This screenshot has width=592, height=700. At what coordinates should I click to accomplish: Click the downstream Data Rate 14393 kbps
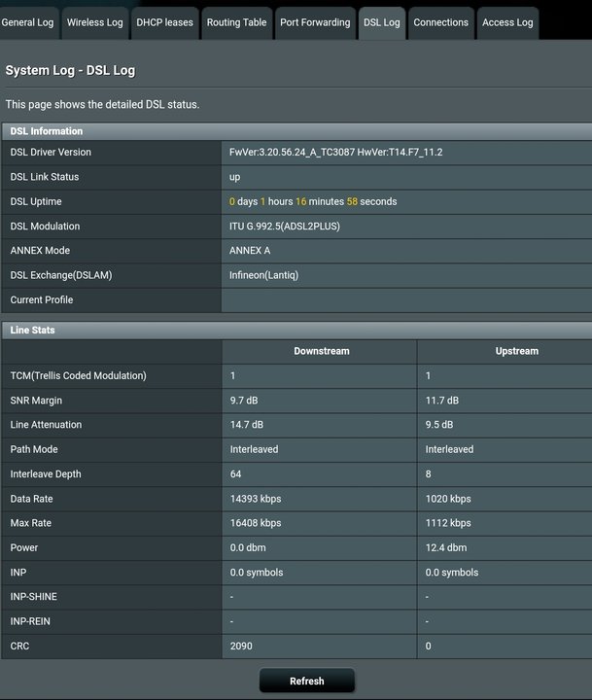256,499
